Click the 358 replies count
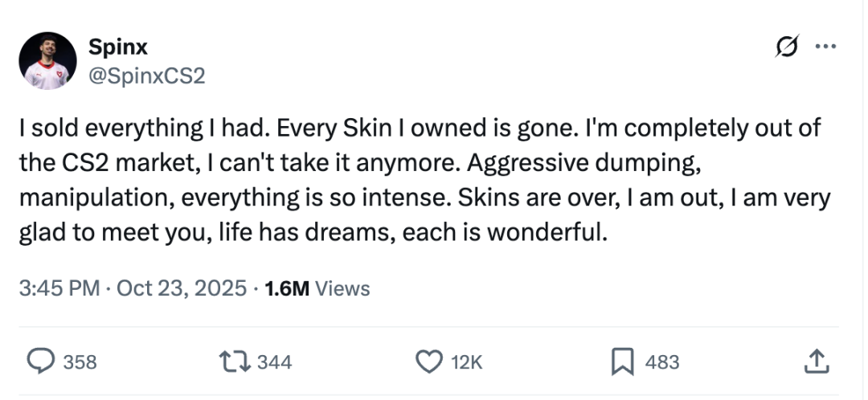 [80, 363]
